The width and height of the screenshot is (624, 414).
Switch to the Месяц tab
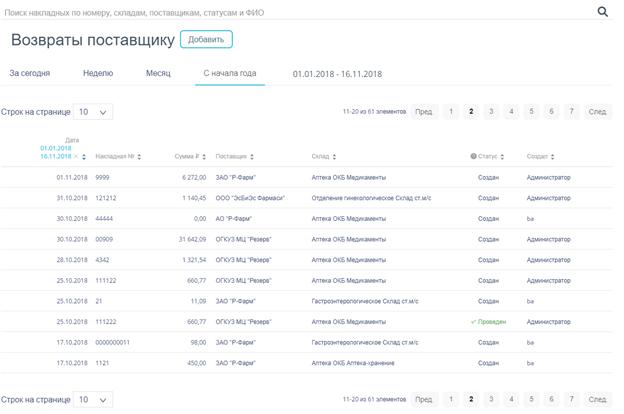158,73
